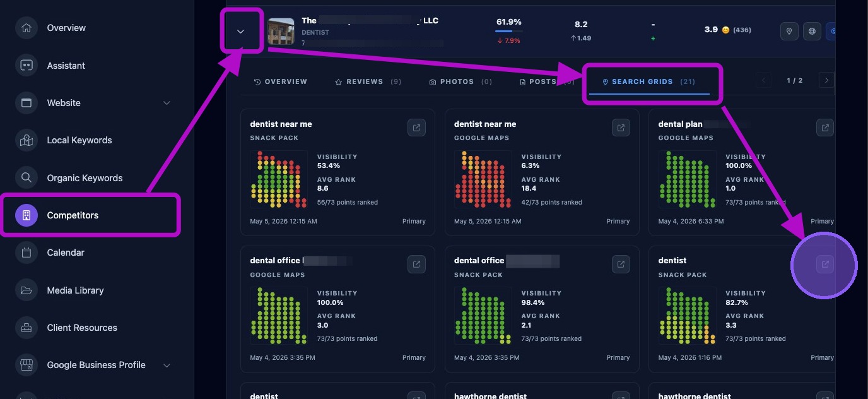Image resolution: width=868 pixels, height=399 pixels.
Task: Click the Competitors menu label
Action: pos(73,215)
